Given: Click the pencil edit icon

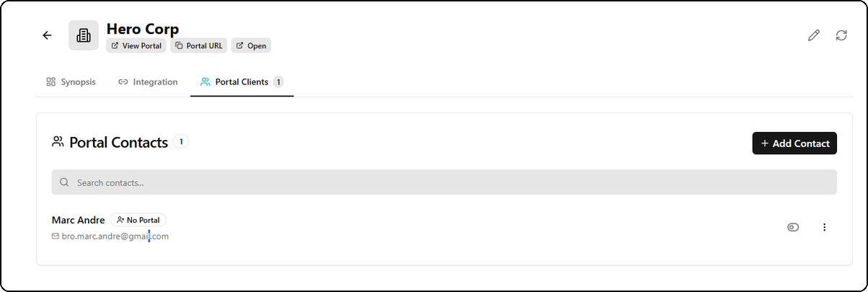Looking at the screenshot, I should coord(814,35).
